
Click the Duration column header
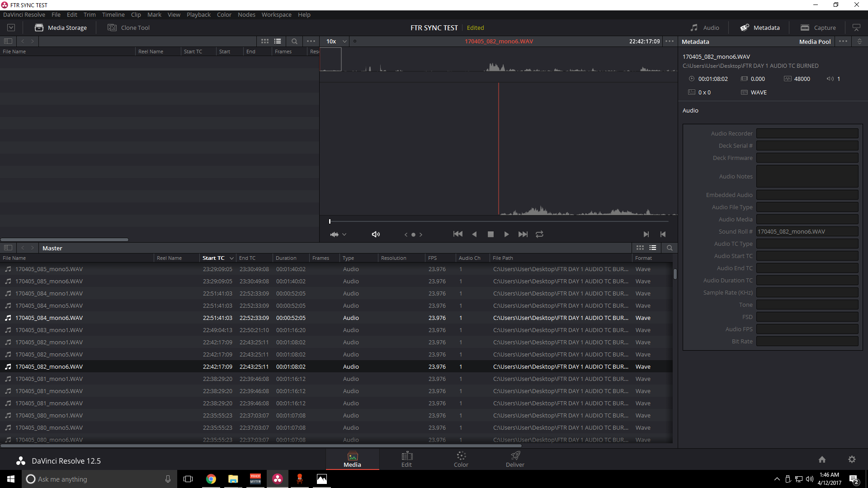point(291,258)
